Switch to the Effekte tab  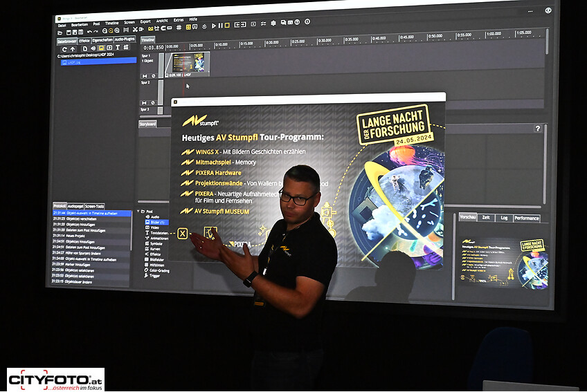click(84, 41)
